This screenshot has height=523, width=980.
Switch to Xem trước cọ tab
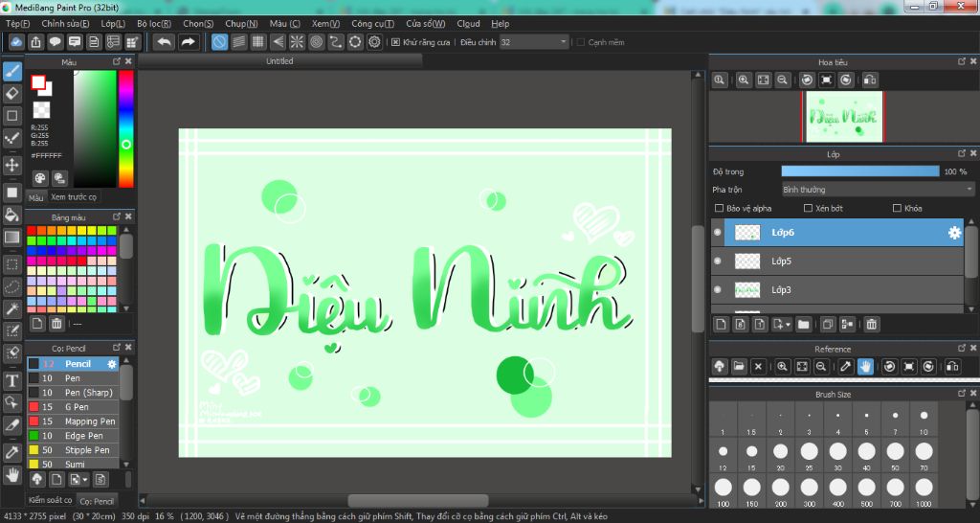74,197
